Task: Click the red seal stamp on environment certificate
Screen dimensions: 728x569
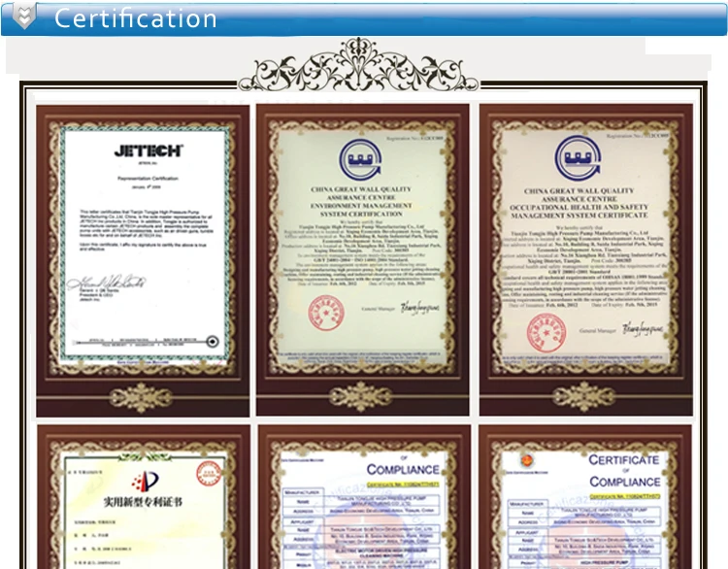Action: [x=326, y=314]
